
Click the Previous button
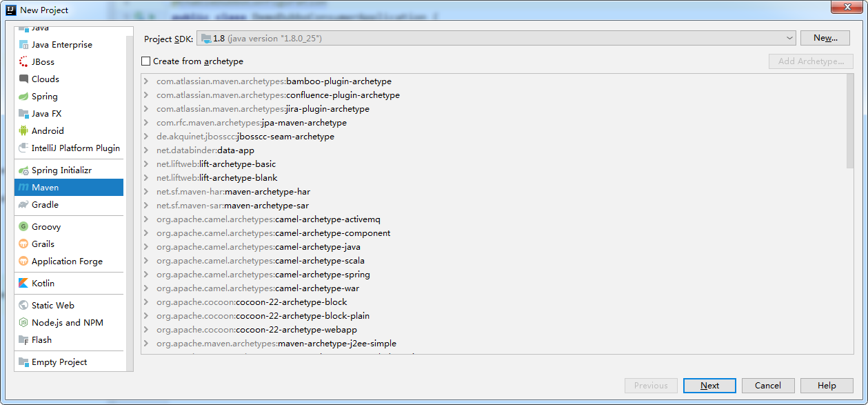point(651,386)
